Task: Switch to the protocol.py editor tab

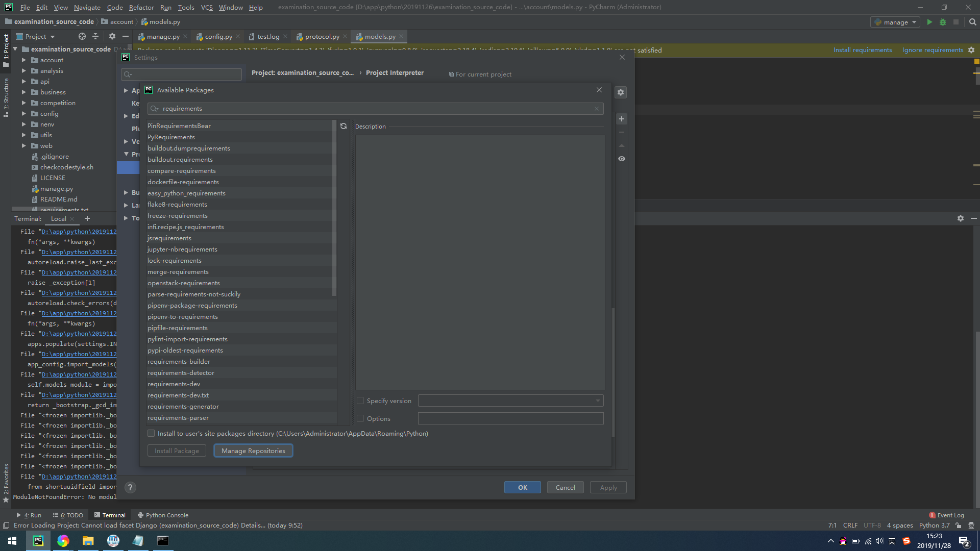Action: [x=322, y=37]
